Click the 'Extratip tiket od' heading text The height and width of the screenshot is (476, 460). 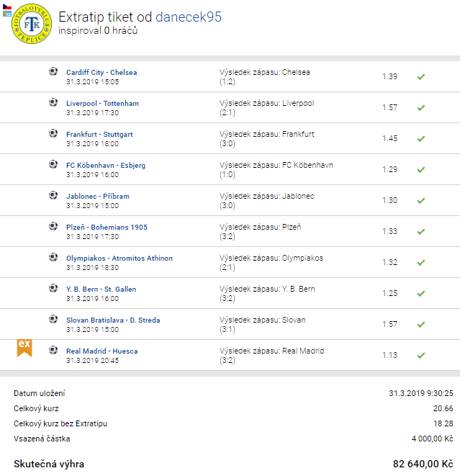105,17
